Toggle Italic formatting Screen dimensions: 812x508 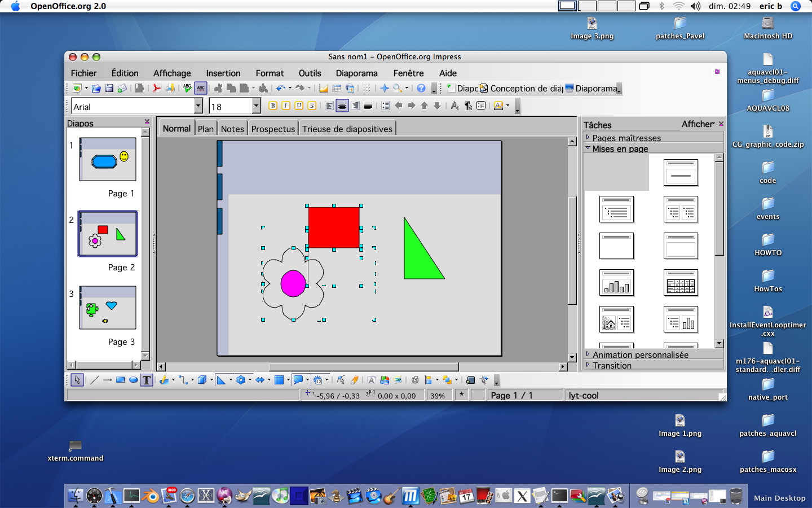pyautogui.click(x=286, y=106)
